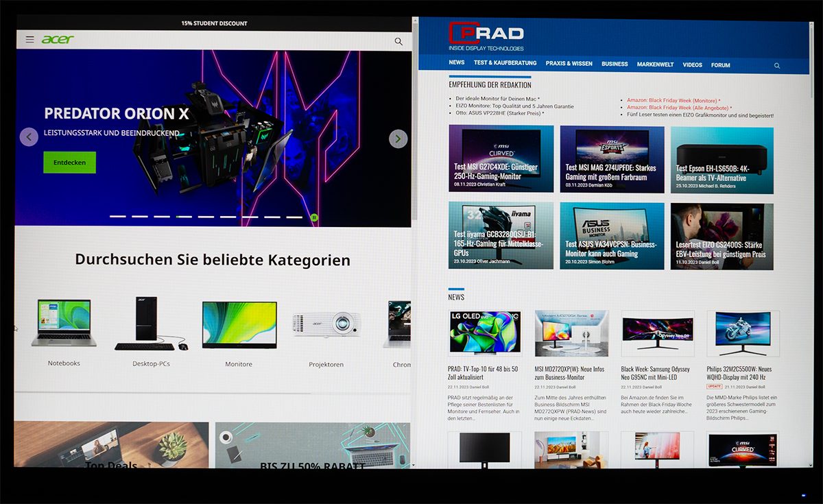Viewport: 823px width, 504px height.
Task: Open Test iiyama GCB3280QSU-B1 article card
Action: tap(501, 235)
